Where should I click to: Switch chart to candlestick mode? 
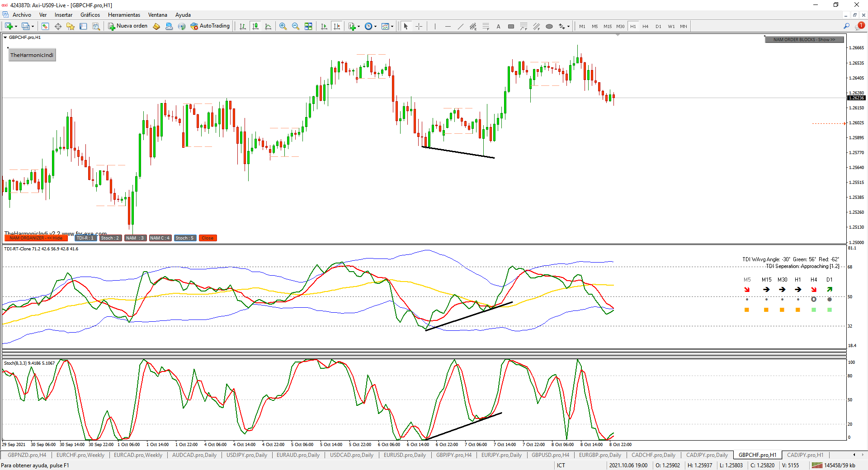pyautogui.click(x=255, y=26)
